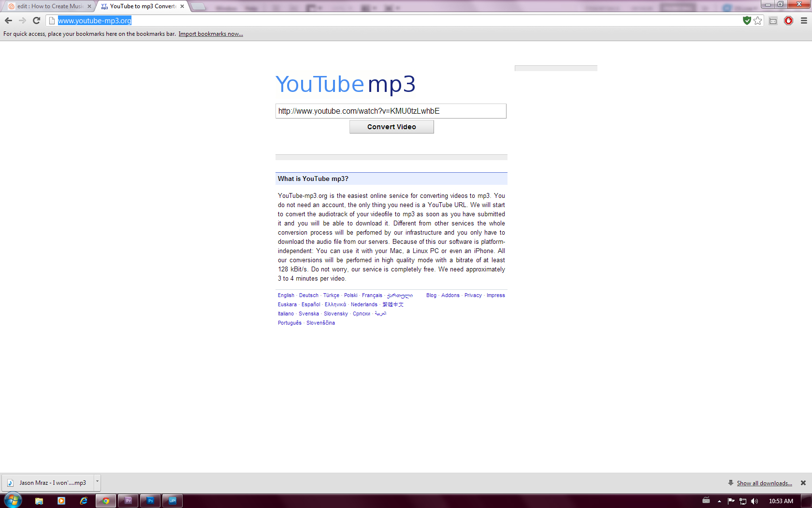Open downloaded Jason Mraz mp3 file
This screenshot has width=812, height=508.
tap(48, 482)
